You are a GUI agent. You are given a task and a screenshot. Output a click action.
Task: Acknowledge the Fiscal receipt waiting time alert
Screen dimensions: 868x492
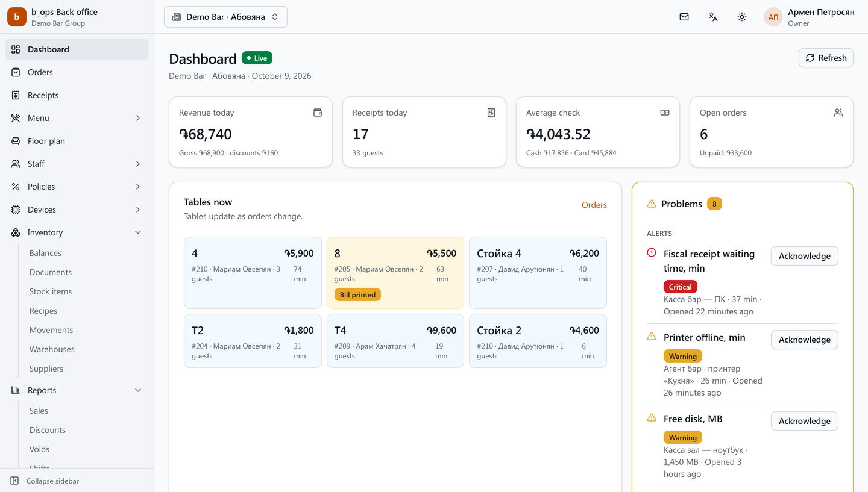[804, 256]
